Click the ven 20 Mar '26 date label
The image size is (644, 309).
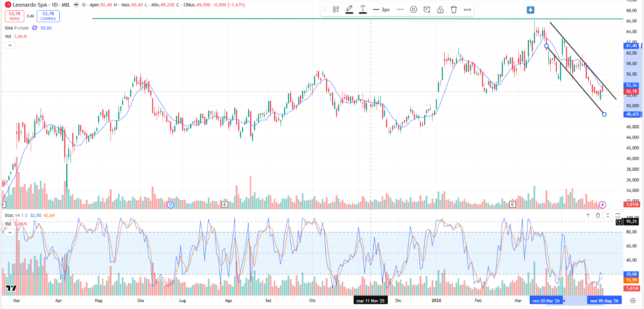[546, 301]
